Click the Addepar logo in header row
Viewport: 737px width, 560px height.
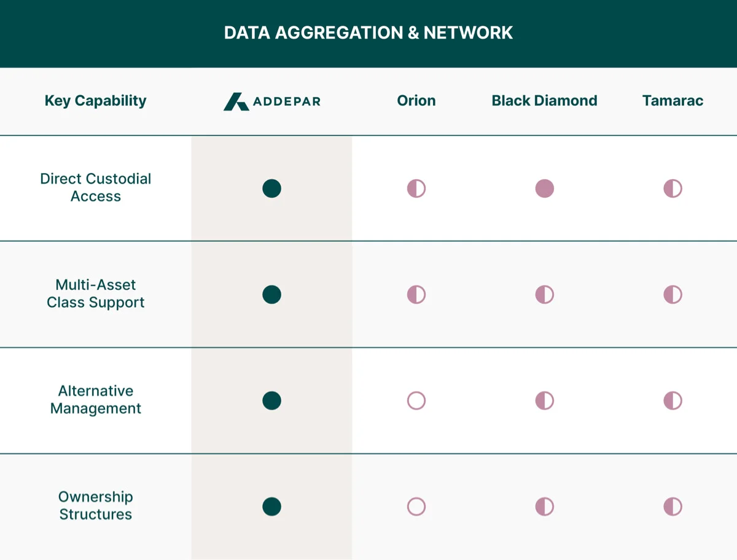(x=271, y=101)
